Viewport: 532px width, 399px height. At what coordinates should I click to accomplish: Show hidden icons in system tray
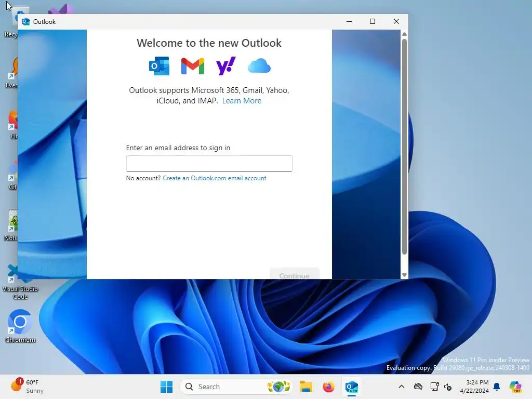(x=402, y=387)
